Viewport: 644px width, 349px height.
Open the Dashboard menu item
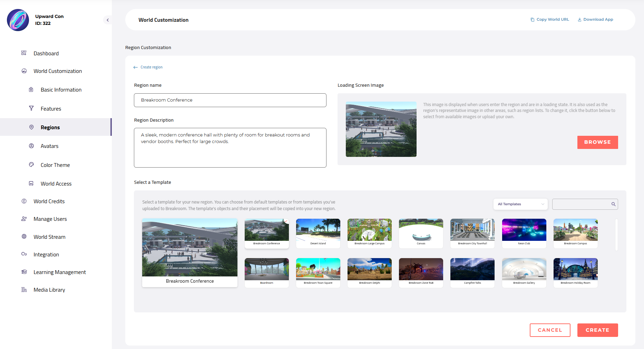(46, 53)
